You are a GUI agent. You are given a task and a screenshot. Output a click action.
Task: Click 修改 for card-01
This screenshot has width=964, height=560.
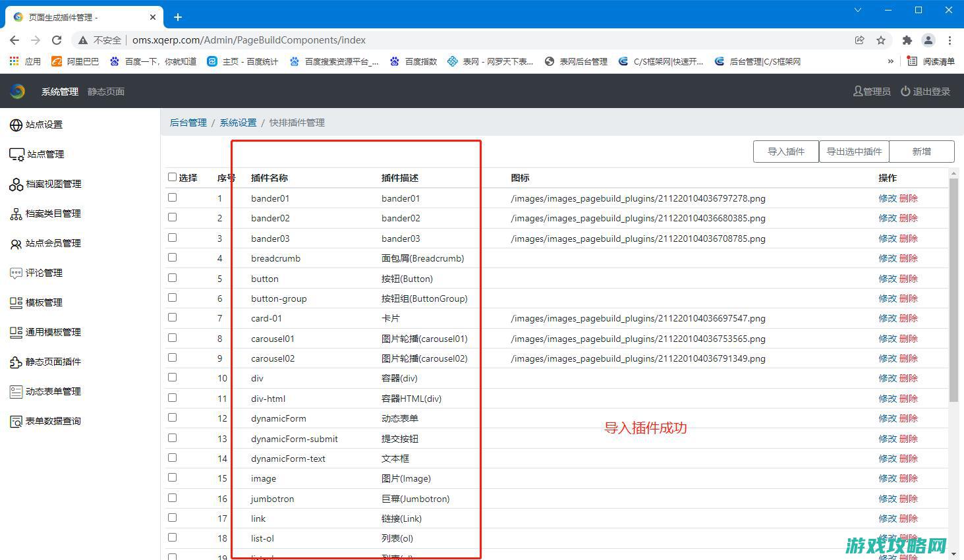[888, 318]
